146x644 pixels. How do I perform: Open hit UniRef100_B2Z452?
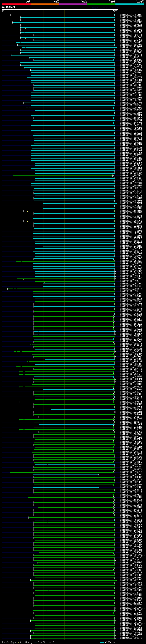(x=131, y=103)
